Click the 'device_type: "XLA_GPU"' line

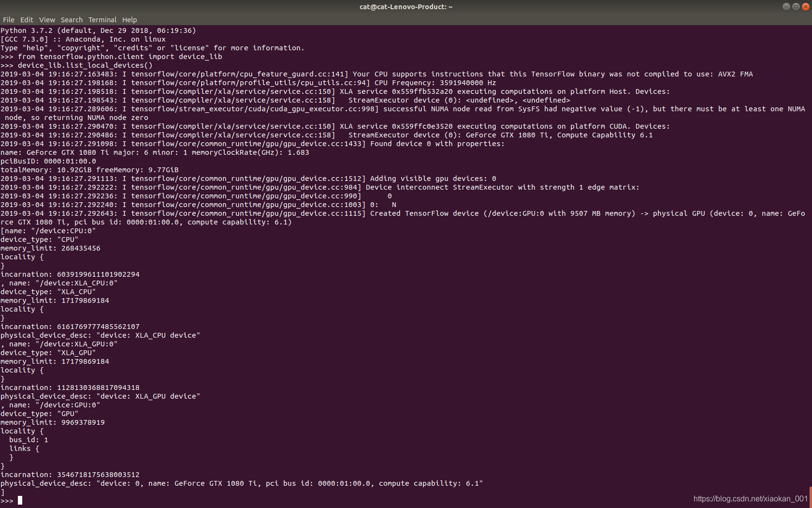pos(48,353)
